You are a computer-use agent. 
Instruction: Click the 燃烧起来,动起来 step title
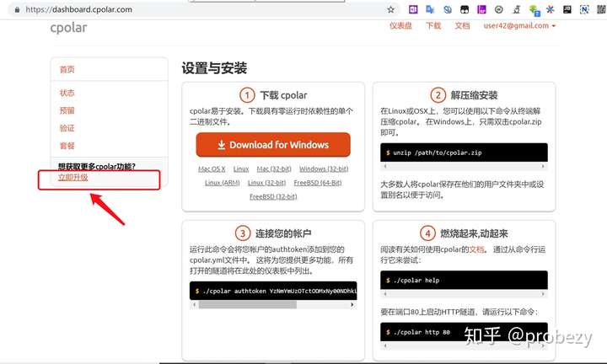474,233
